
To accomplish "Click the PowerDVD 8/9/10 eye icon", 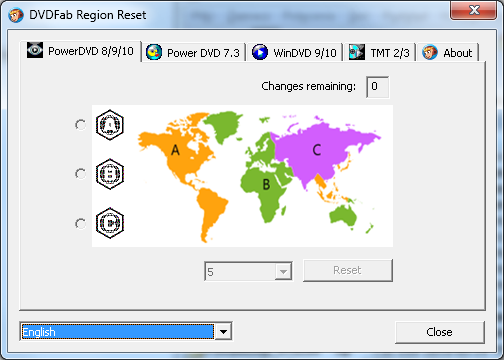I will point(35,50).
